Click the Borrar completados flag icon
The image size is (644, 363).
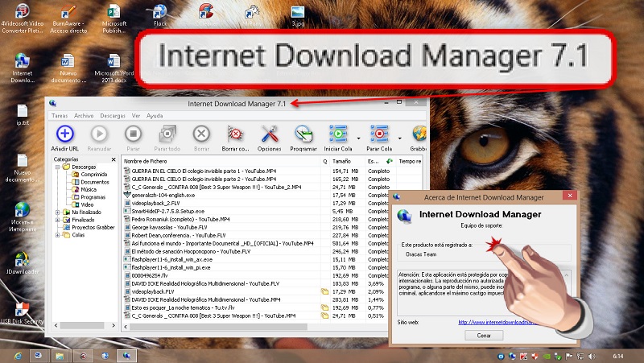pos(235,134)
